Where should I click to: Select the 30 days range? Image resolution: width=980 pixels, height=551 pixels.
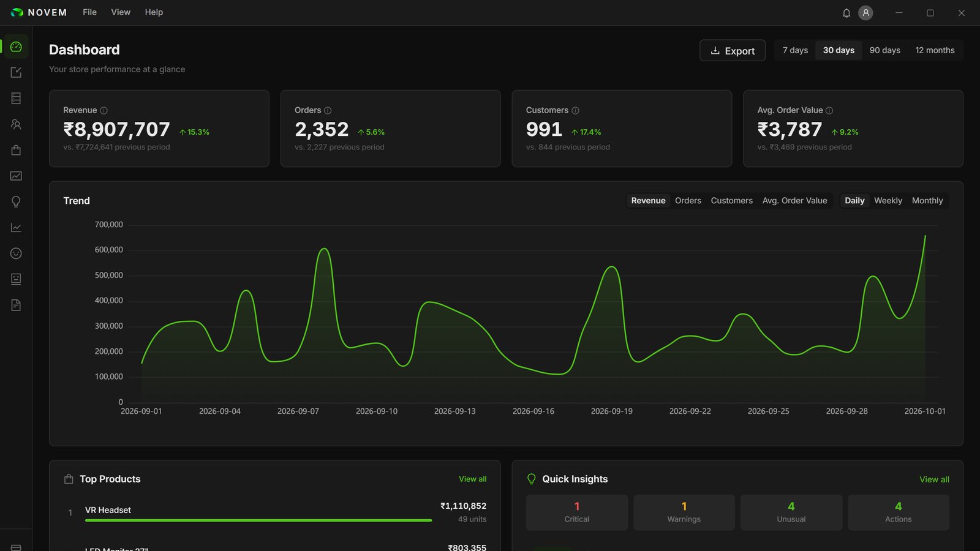click(839, 50)
